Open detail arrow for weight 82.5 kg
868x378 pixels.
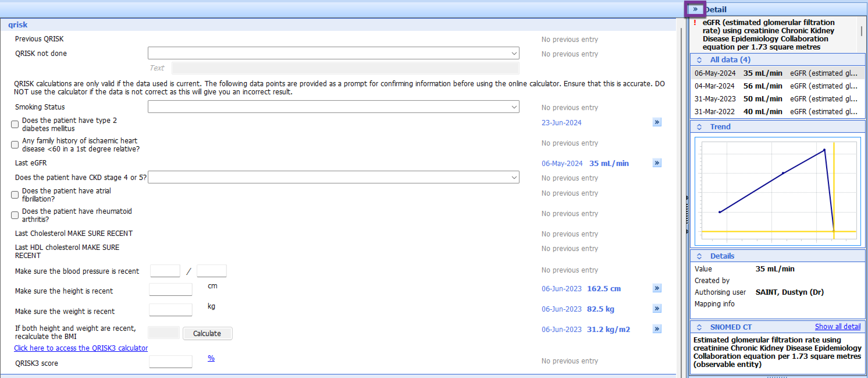tap(657, 308)
